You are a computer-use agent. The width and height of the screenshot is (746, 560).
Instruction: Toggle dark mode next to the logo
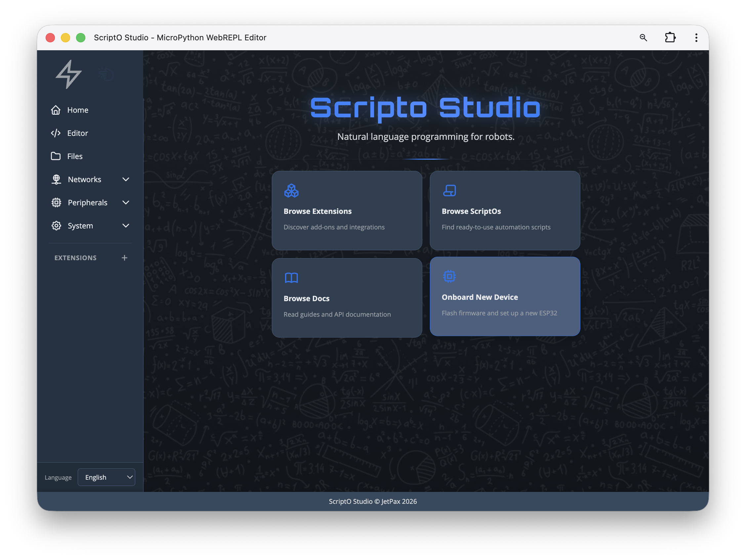pyautogui.click(x=105, y=74)
